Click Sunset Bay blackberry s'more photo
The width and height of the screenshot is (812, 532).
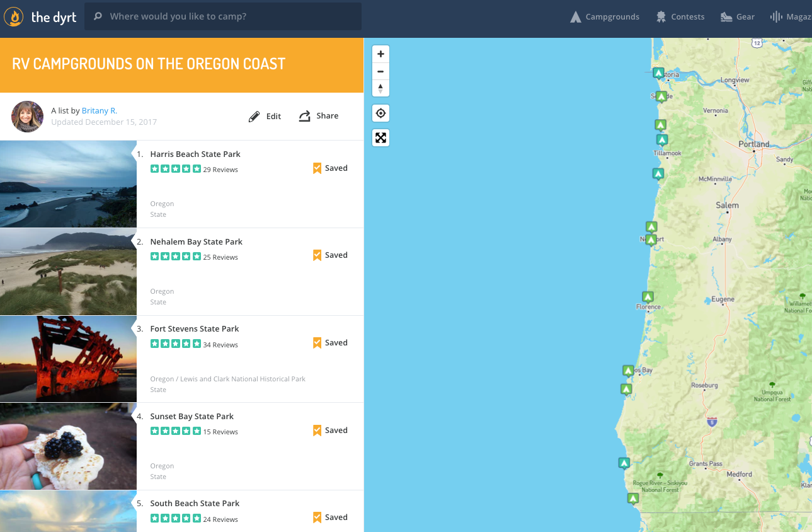pyautogui.click(x=68, y=446)
